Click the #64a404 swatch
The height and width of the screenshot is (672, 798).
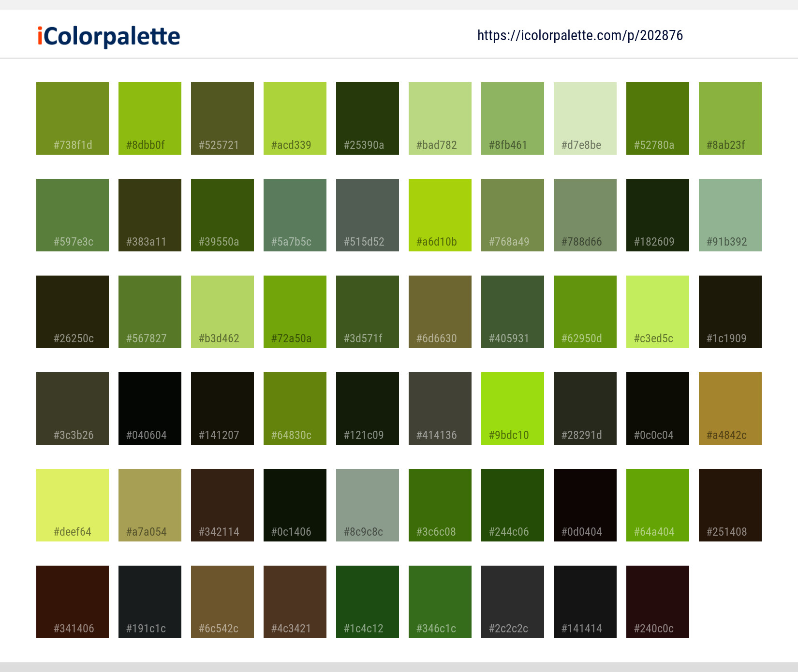[658, 505]
